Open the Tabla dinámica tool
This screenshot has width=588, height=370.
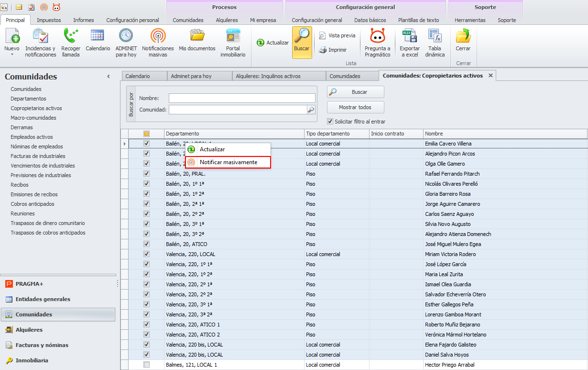coord(435,42)
